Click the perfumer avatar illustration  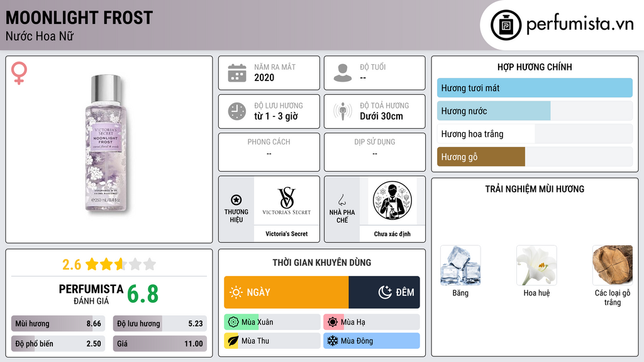(392, 200)
